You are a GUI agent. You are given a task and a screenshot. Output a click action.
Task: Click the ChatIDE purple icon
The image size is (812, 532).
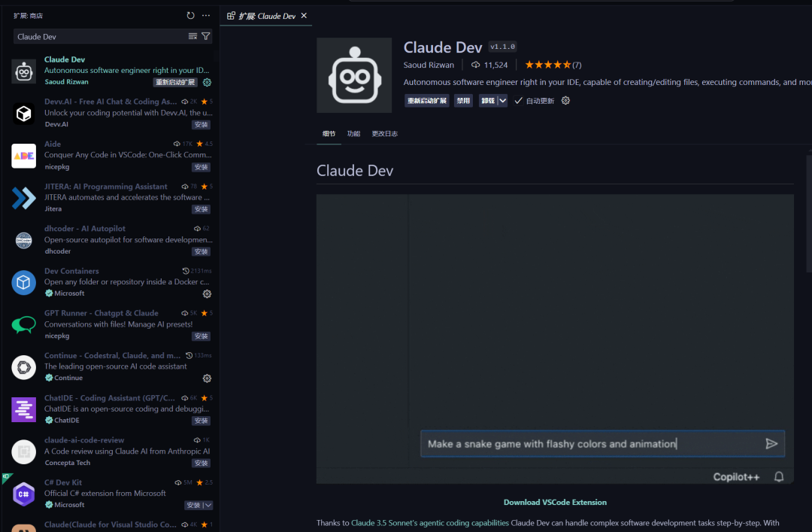pyautogui.click(x=24, y=409)
